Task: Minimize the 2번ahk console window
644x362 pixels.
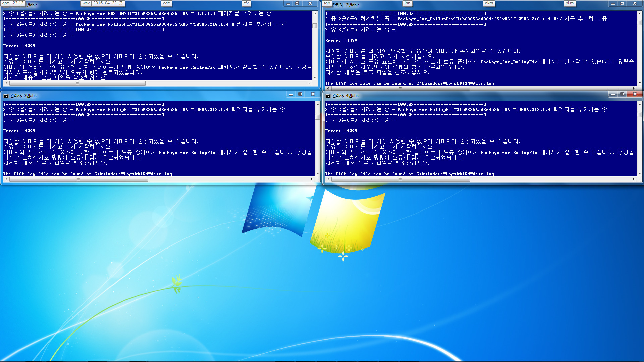Action: [x=613, y=4]
